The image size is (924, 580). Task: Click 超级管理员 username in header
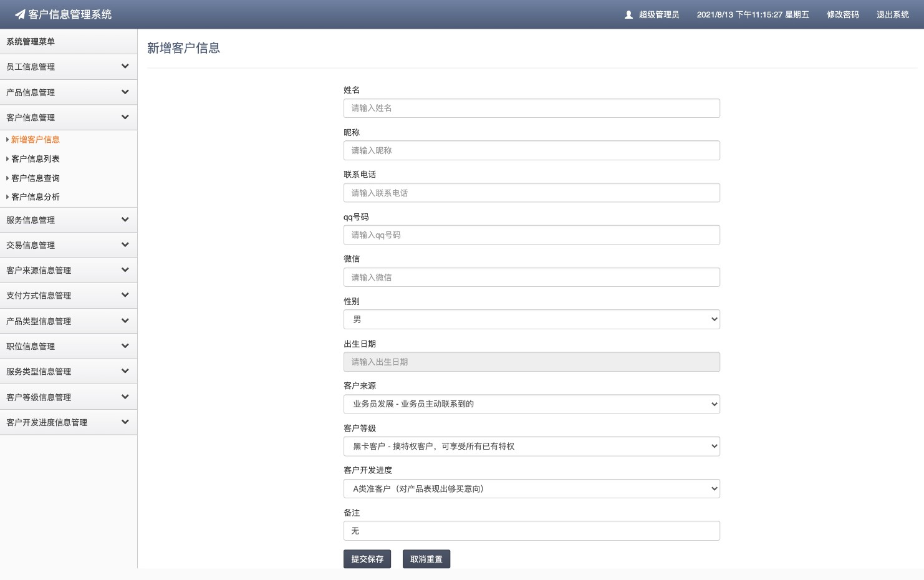pyautogui.click(x=659, y=14)
